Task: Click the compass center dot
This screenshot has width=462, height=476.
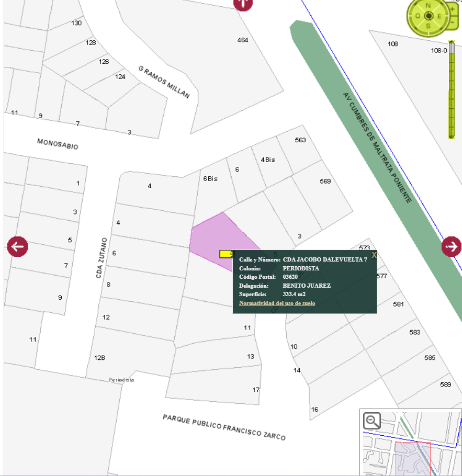Action: tap(429, 16)
